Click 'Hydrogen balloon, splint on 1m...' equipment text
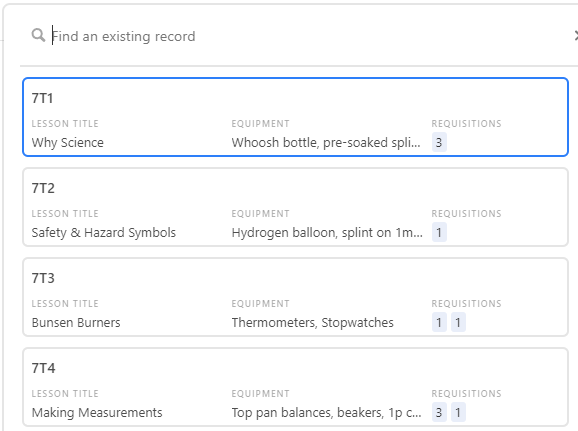This screenshot has height=431, width=578. click(x=327, y=233)
